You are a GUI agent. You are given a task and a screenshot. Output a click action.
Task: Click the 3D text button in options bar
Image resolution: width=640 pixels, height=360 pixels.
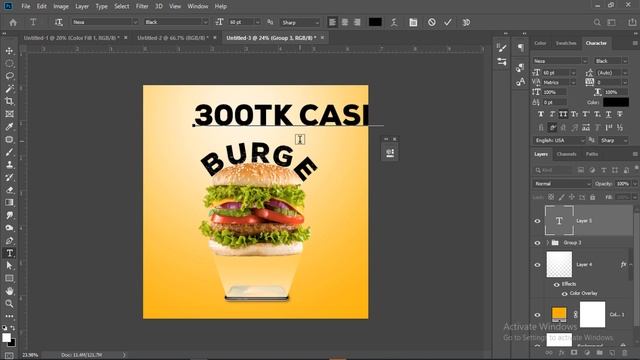pos(466,22)
